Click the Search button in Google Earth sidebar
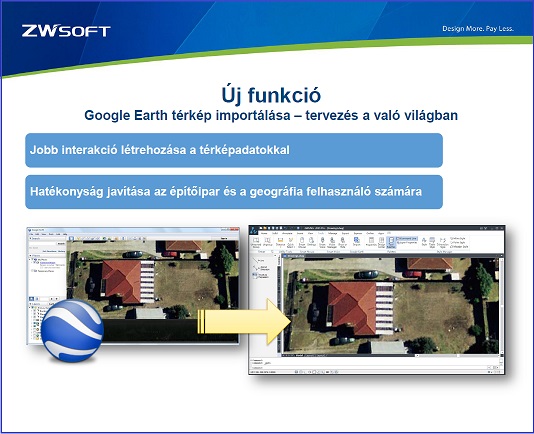The height and width of the screenshot is (434, 534). 61,244
